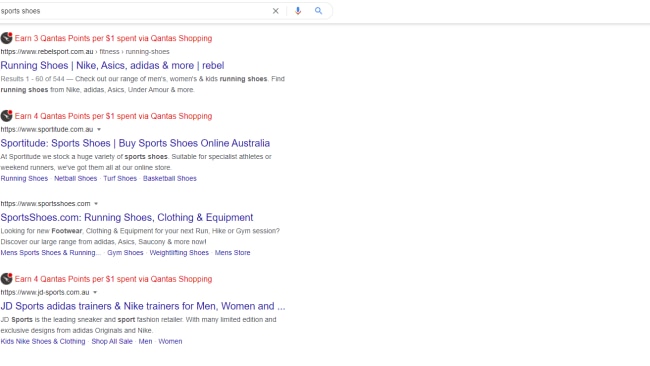Open the 'Running Shoes' sitelink under Sportitude
Screen dimensions: 650x366
pos(24,179)
